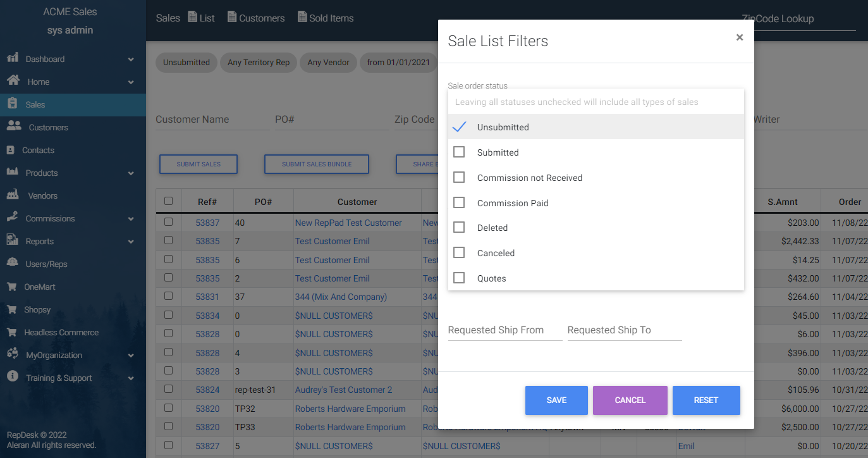Reset the filter selections
868x458 pixels.
[706, 400]
